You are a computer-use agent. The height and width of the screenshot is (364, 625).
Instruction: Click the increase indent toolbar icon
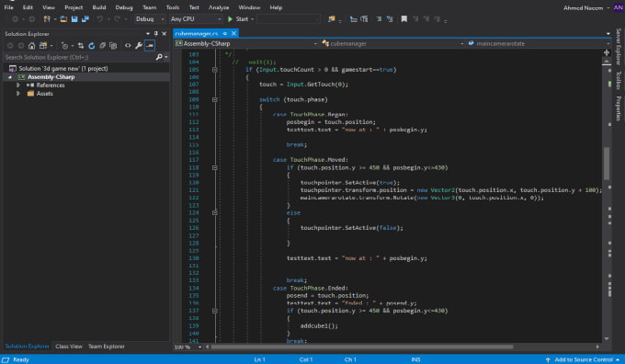point(364,18)
